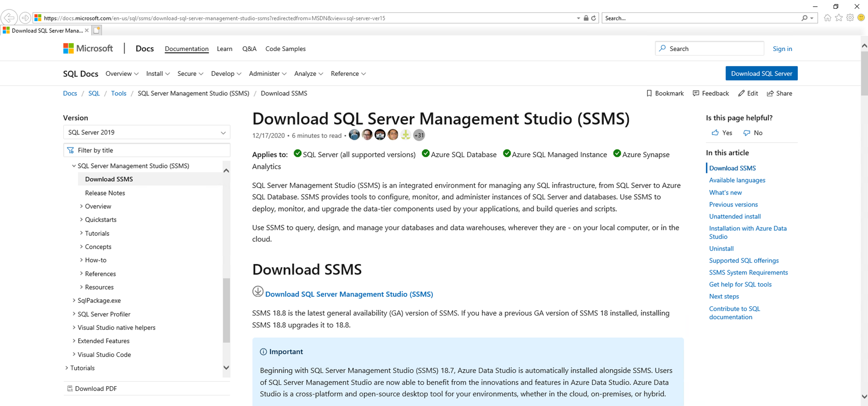Open the Code Samples tab
Viewport: 868px width, 406px height.
(x=285, y=49)
